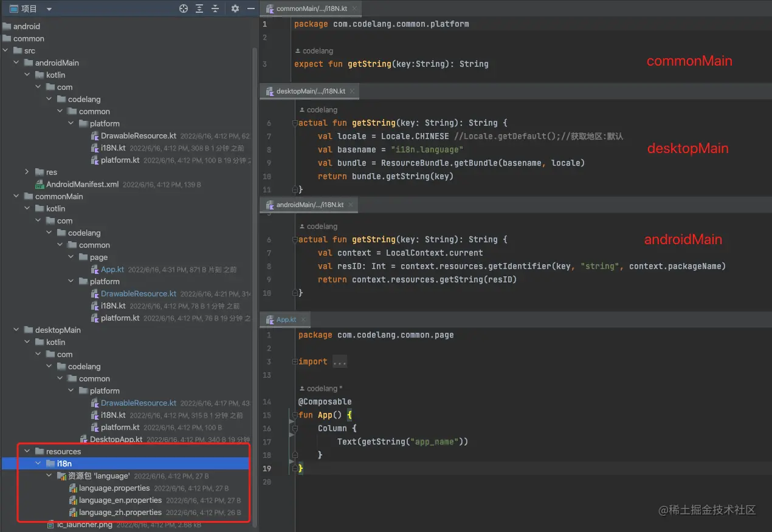Collapse the commonMain source set chevron
772x532 pixels.
click(x=16, y=197)
